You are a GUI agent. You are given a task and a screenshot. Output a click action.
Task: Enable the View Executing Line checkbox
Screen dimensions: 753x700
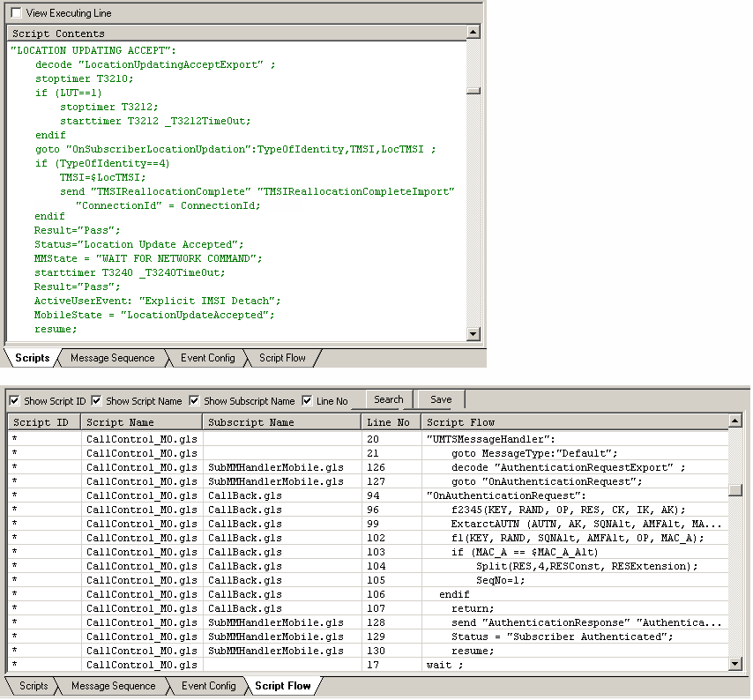click(x=14, y=13)
